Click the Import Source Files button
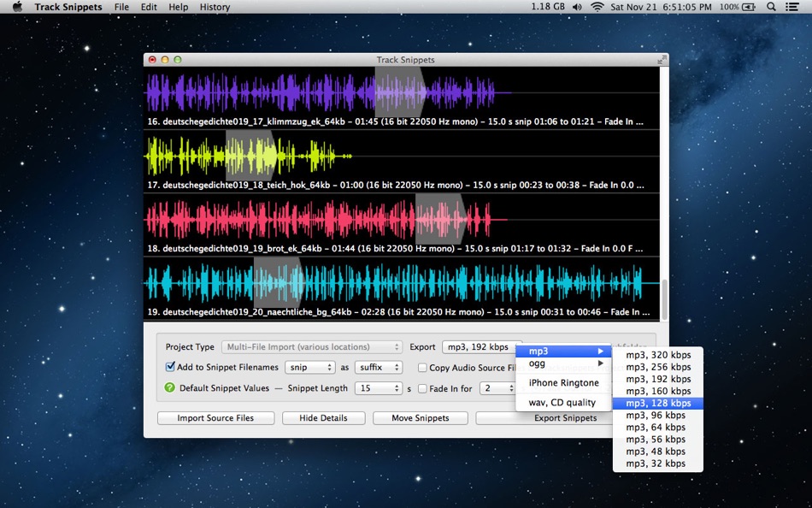This screenshot has width=812, height=508. pyautogui.click(x=215, y=418)
